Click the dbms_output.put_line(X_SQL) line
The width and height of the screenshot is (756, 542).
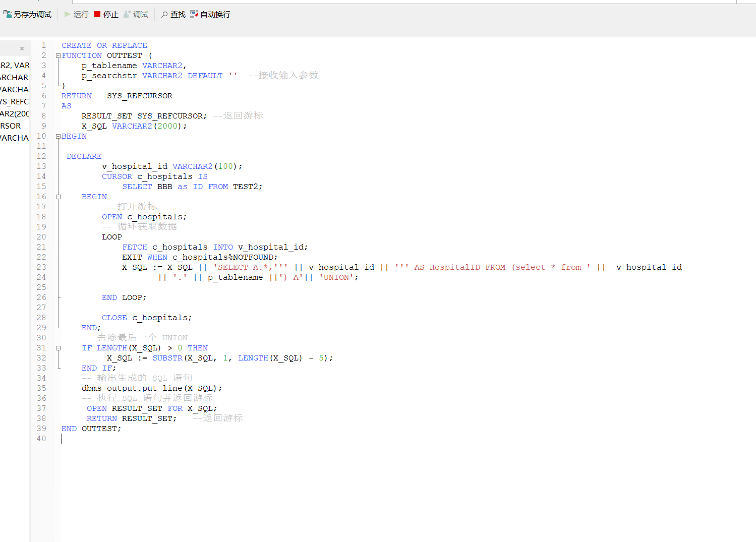point(152,388)
